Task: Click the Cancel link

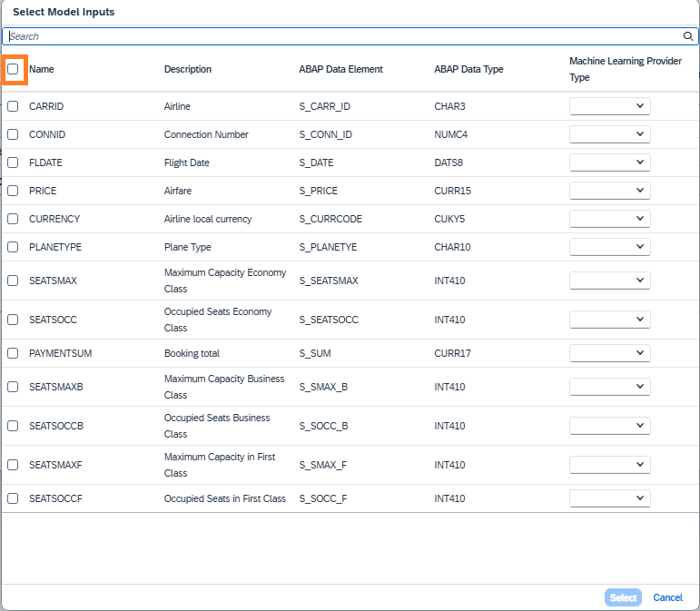Action: (667, 597)
